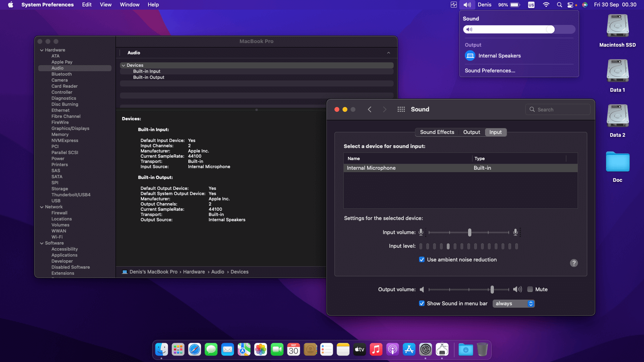Show all preferences grid icon
The image size is (644, 362).
pyautogui.click(x=401, y=109)
